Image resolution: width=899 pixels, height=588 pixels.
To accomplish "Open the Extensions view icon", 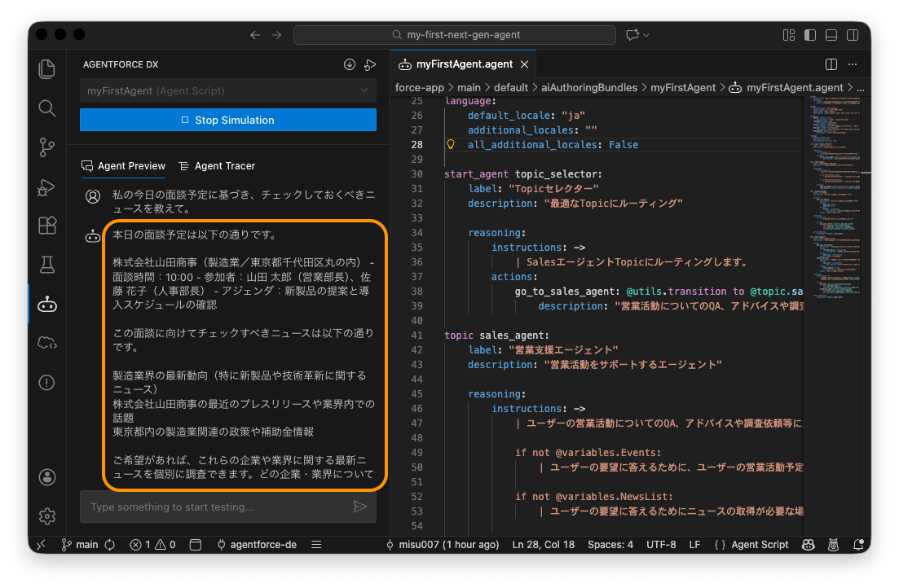I will click(47, 226).
